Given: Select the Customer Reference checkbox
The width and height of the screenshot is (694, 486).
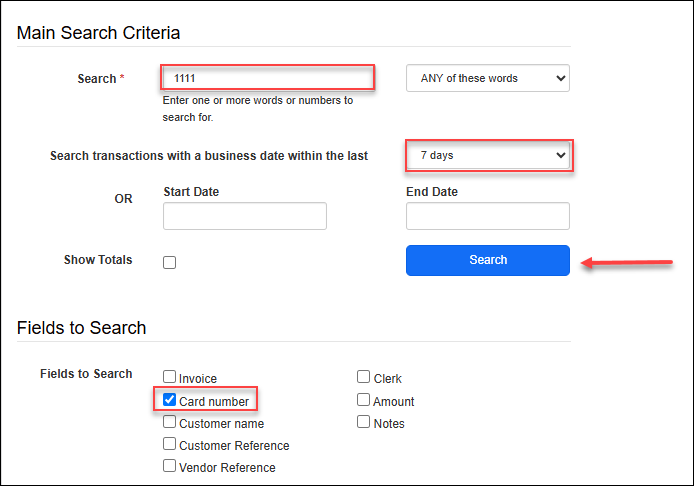Looking at the screenshot, I should [170, 445].
